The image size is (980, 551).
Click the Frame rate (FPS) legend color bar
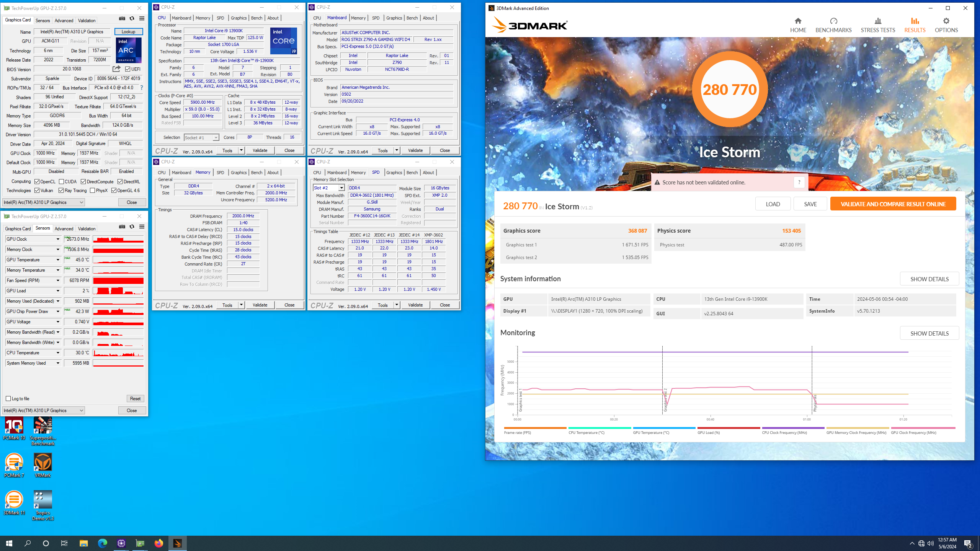click(535, 428)
